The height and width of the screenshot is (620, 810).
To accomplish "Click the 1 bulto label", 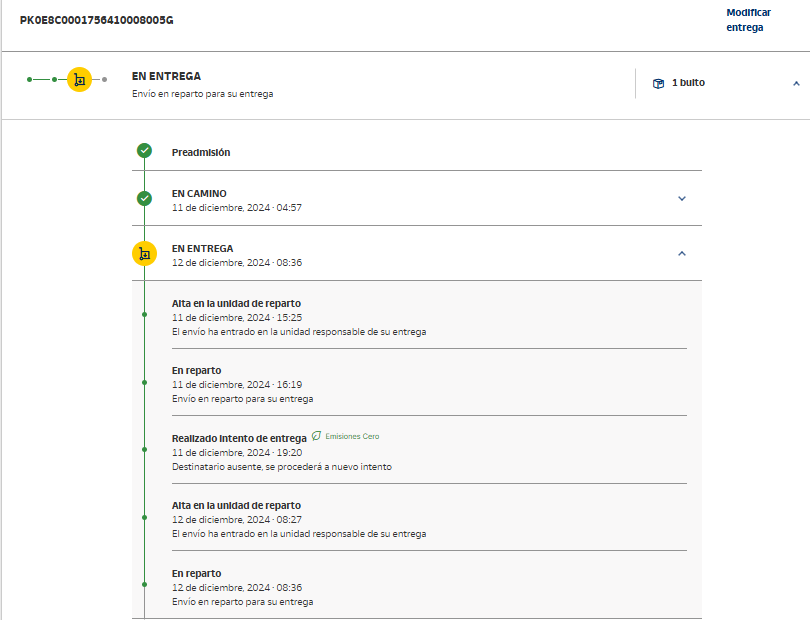I will tap(688, 83).
